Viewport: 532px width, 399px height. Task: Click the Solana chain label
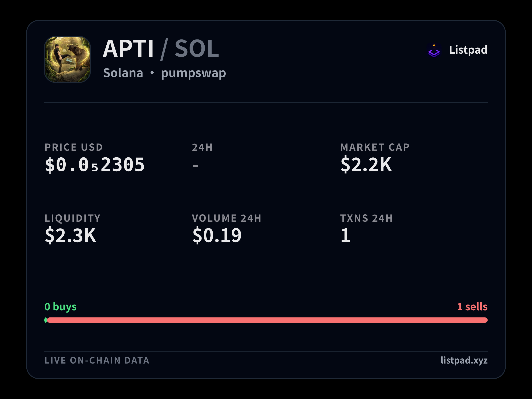click(x=123, y=73)
